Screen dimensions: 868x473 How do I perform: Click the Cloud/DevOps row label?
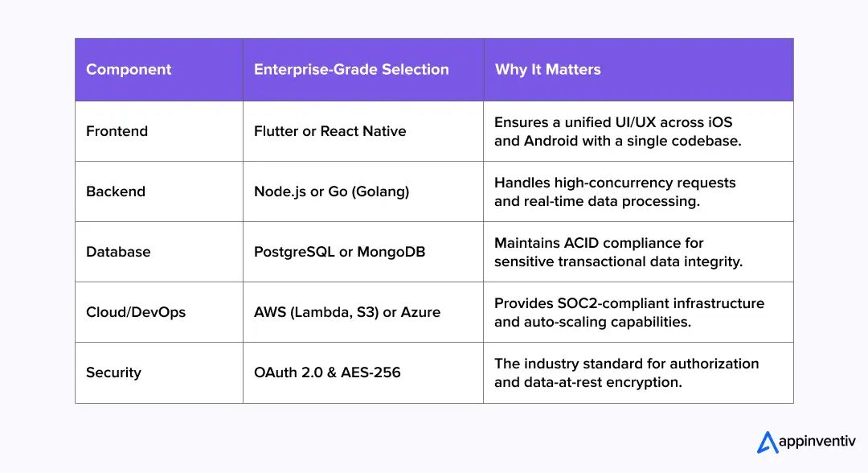click(x=136, y=312)
